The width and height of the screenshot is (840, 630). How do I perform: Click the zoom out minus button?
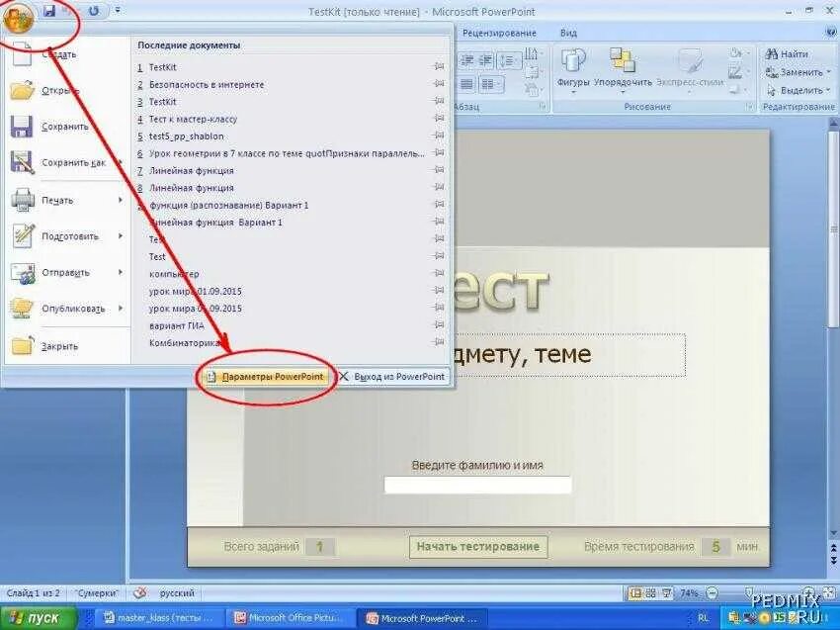pyautogui.click(x=712, y=593)
